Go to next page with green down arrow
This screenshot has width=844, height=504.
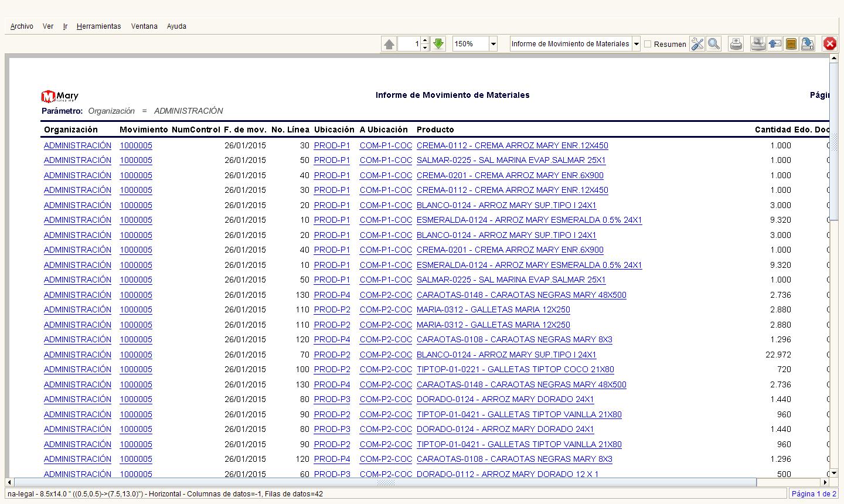438,44
